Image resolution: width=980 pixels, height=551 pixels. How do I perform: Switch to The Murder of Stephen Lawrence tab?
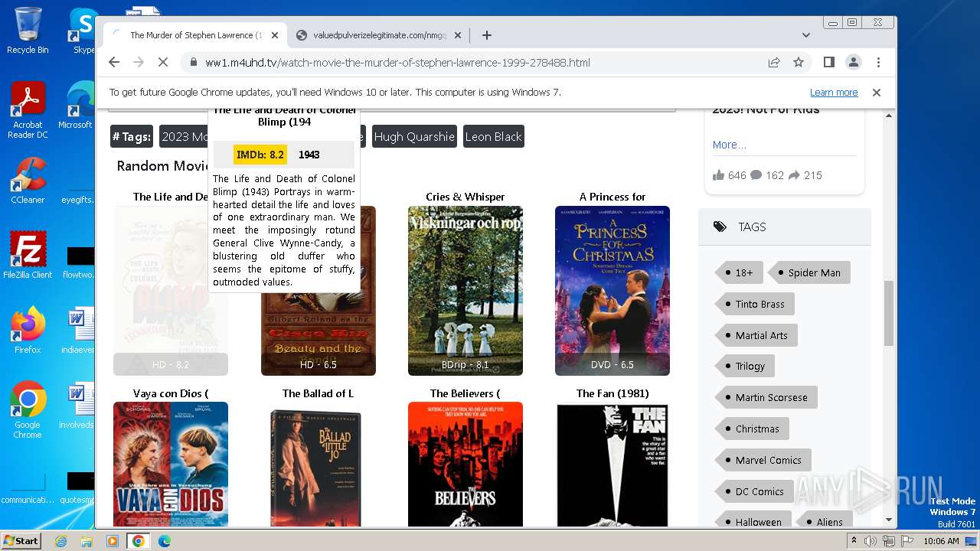tap(196, 35)
